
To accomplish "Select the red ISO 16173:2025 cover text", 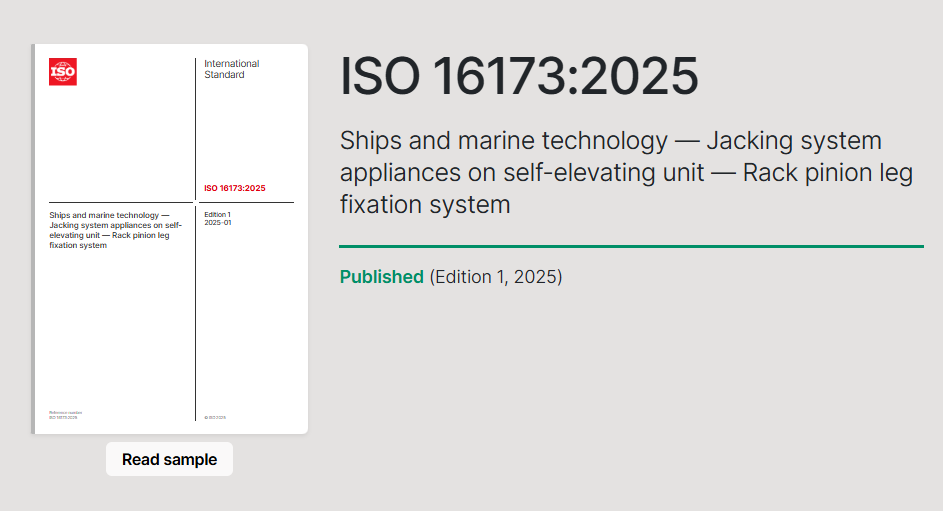I will (x=235, y=188).
